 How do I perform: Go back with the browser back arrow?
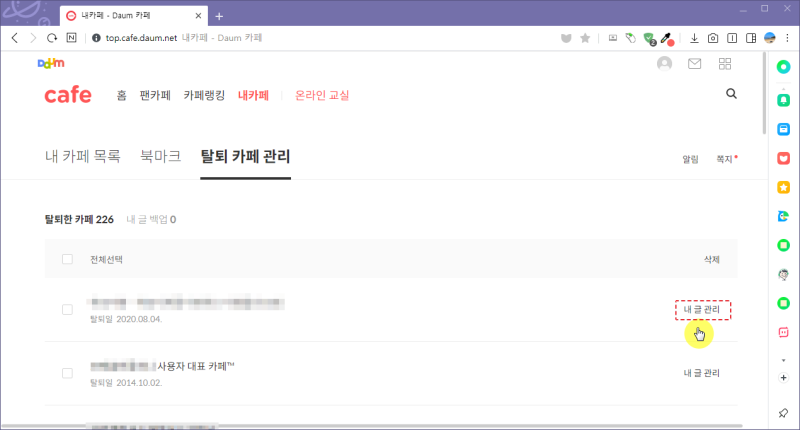click(15, 38)
